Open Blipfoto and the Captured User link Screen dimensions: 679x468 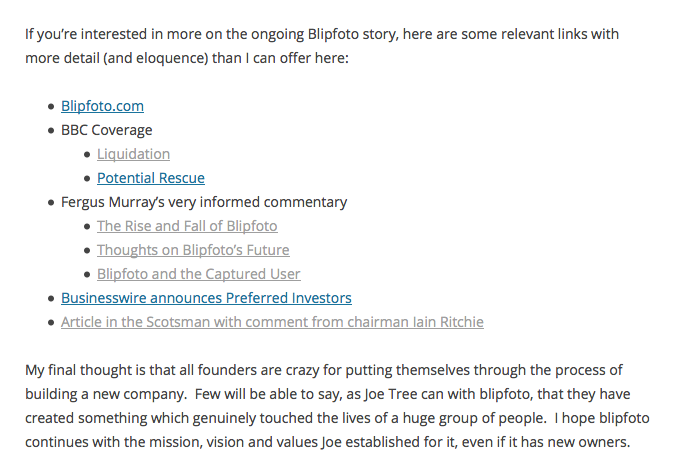198,274
